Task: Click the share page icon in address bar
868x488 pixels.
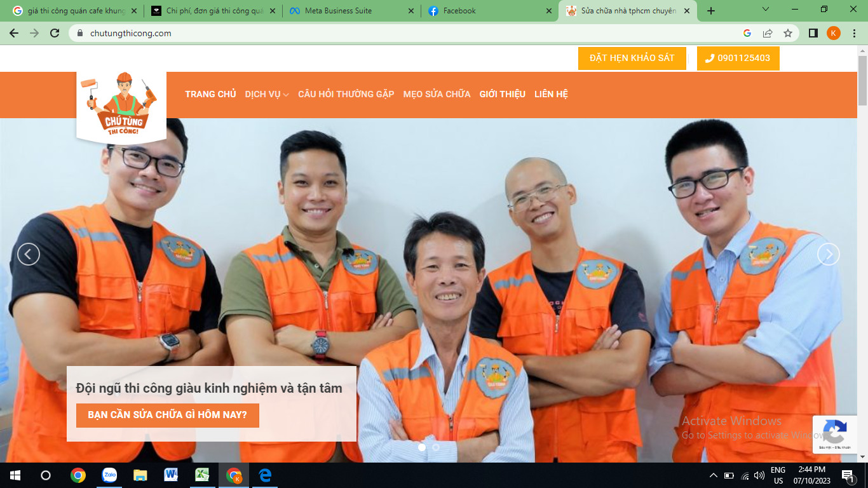Action: [x=768, y=33]
